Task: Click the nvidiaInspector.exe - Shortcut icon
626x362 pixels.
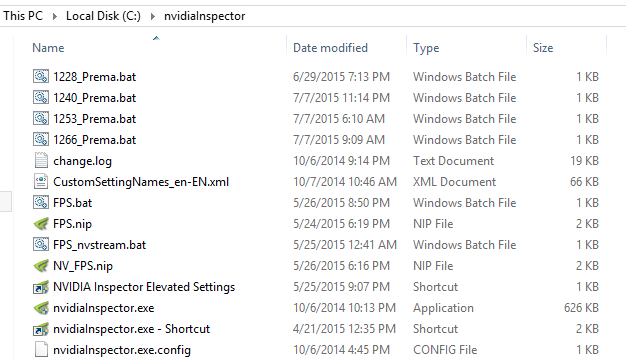Action: click(x=41, y=329)
